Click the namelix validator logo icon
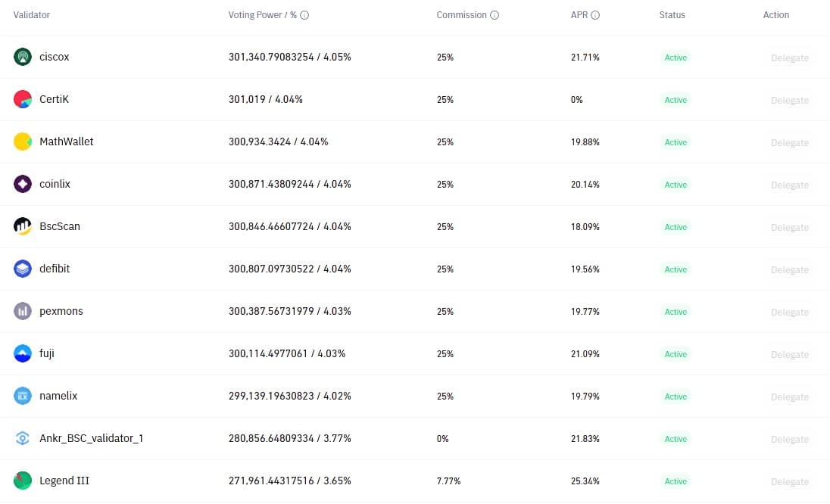Screen dimensions: 830x504 pos(22,396)
